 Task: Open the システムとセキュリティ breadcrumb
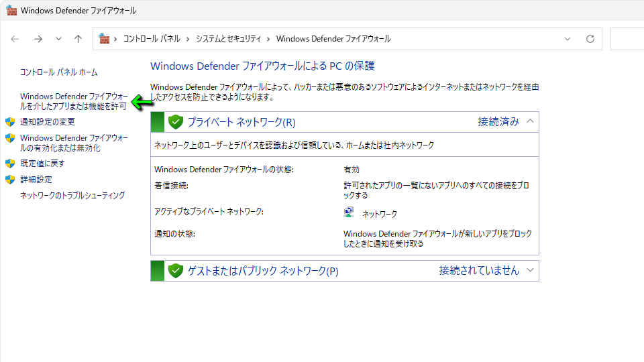pyautogui.click(x=228, y=39)
